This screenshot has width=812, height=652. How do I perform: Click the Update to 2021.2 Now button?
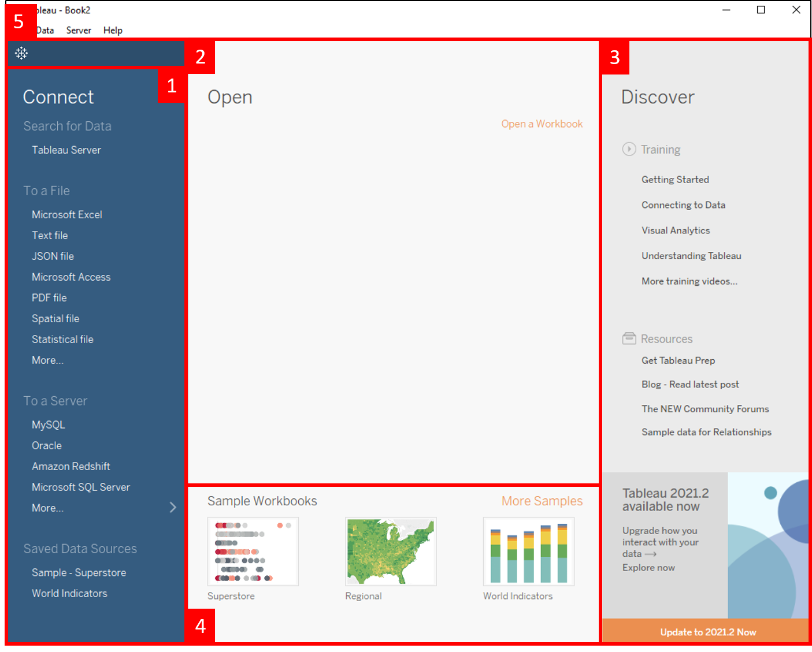pos(706,632)
